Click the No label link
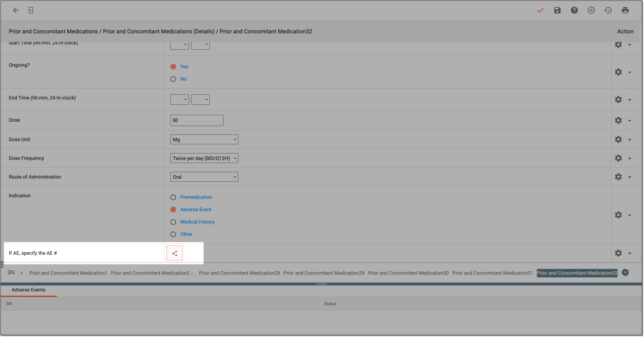This screenshot has height=337, width=644. tap(183, 79)
